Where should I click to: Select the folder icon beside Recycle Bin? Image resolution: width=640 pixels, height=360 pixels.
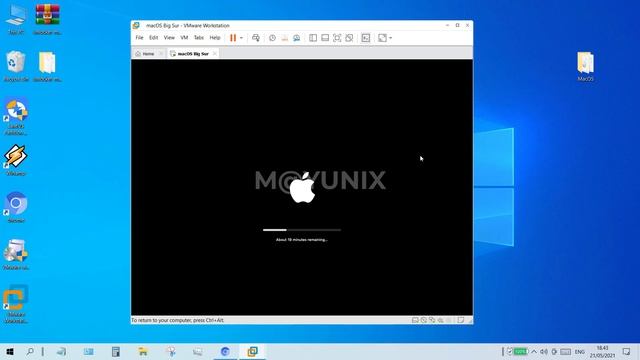point(47,66)
